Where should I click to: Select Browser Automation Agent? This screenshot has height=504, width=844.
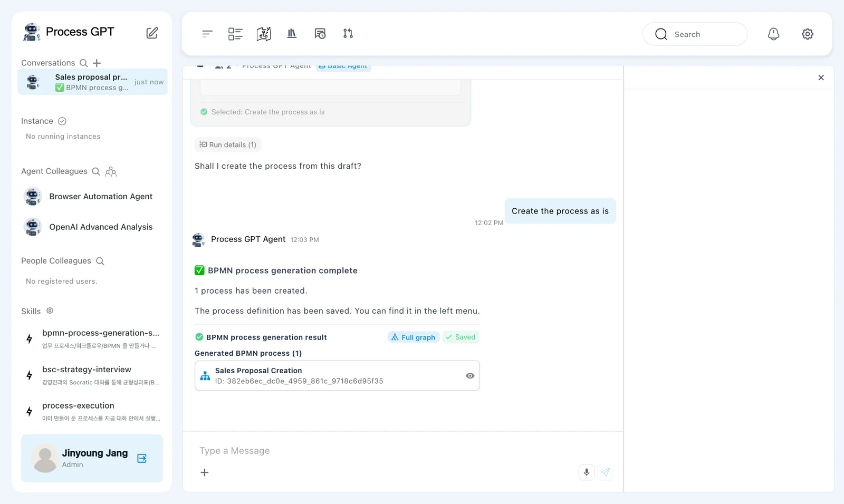click(x=92, y=197)
